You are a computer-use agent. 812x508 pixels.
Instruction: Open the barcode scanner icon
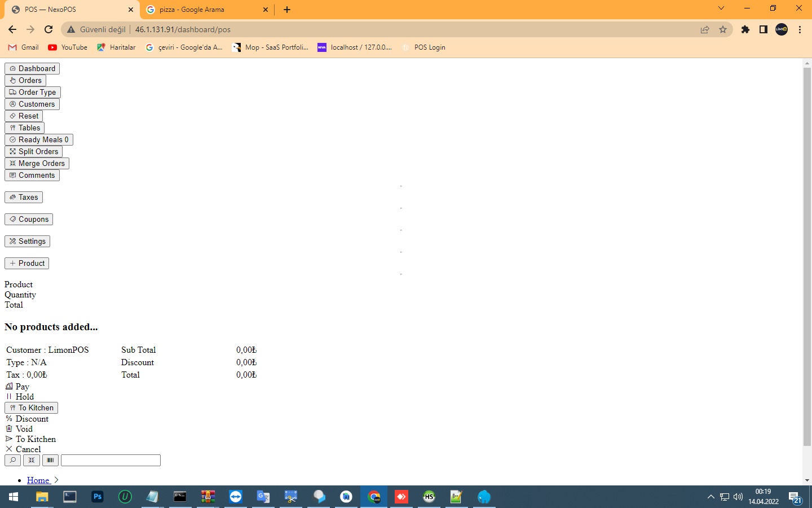pyautogui.click(x=50, y=461)
